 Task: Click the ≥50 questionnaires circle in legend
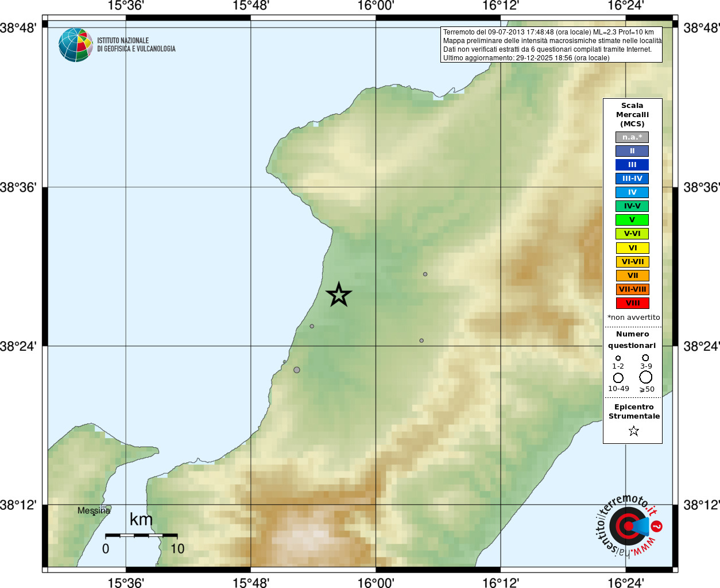(646, 377)
